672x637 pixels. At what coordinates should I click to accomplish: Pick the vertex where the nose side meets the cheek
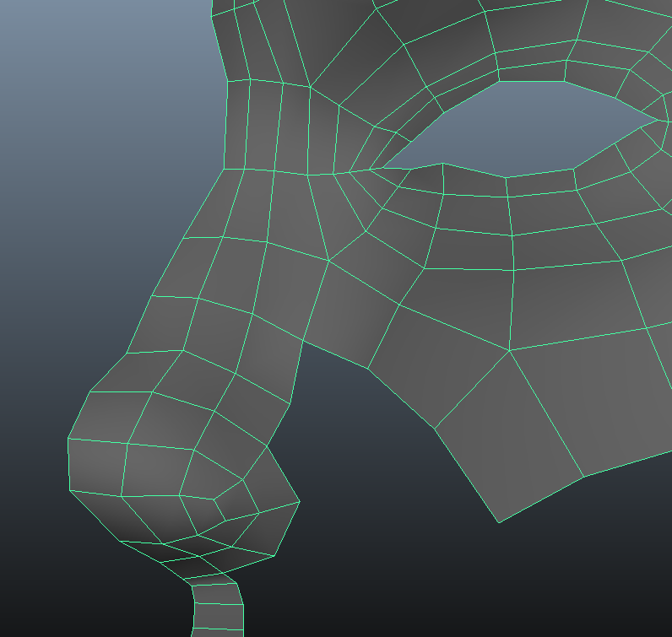pyautogui.click(x=302, y=340)
